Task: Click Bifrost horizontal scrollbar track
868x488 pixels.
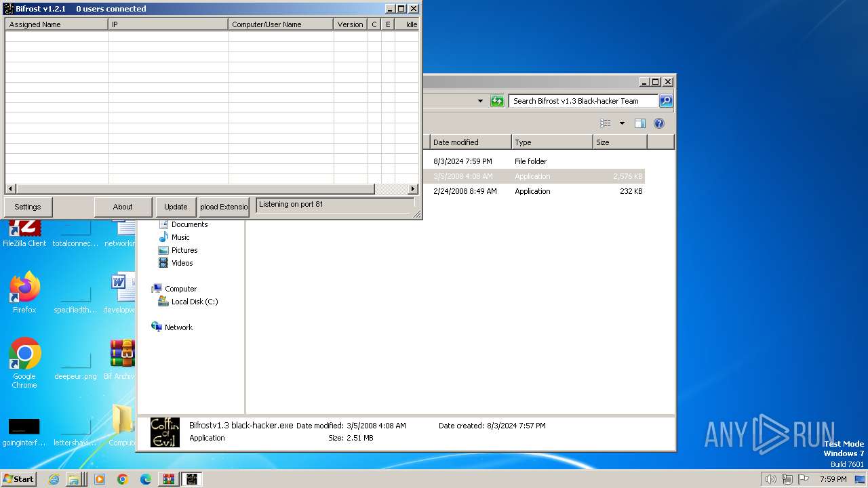Action: click(x=391, y=189)
